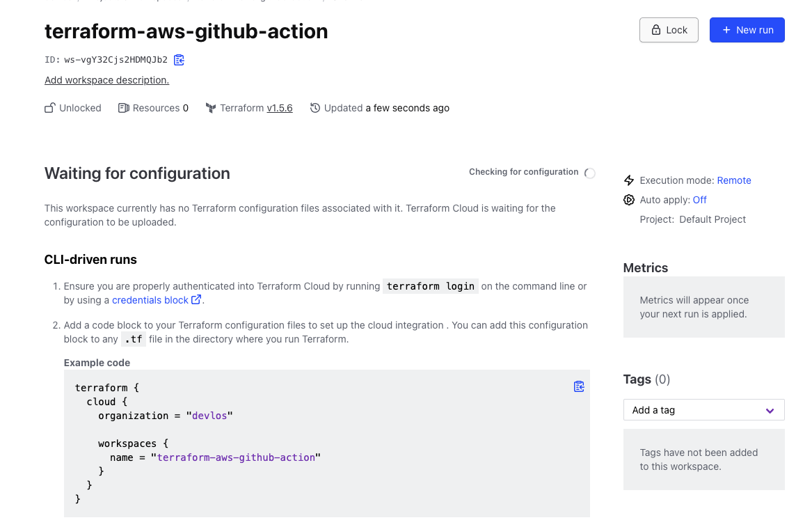Click the Auto apply gear icon
The height and width of the screenshot is (527, 812).
(629, 200)
